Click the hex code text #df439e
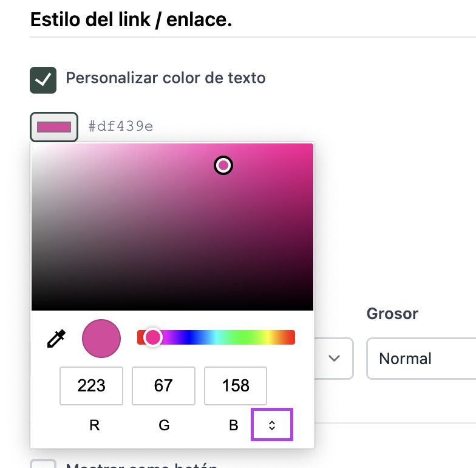This screenshot has height=468, width=476. [x=120, y=126]
